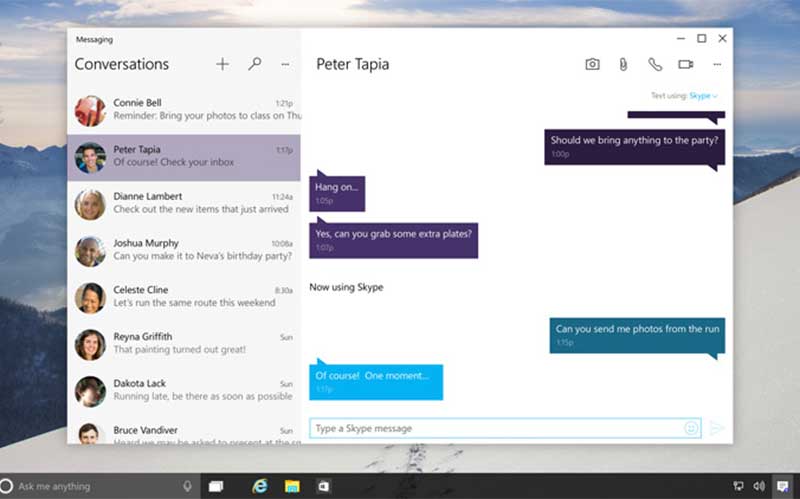This screenshot has width=800, height=499.
Task: Open the emoji picker
Action: [x=690, y=428]
